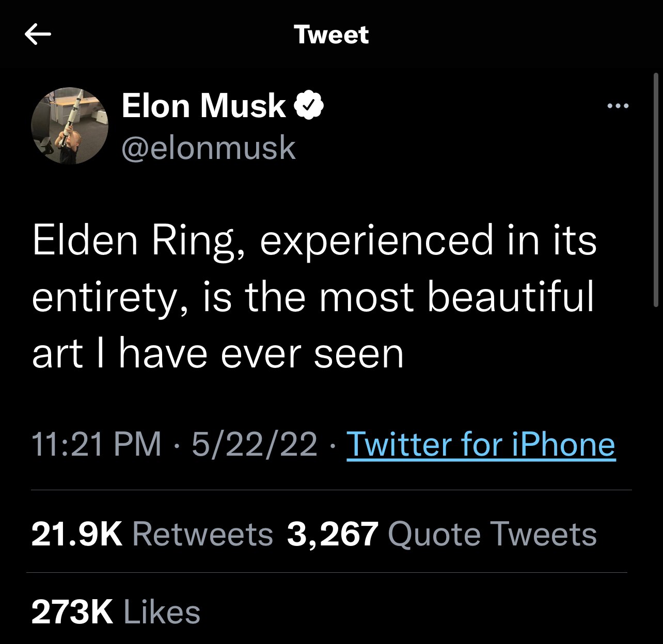Open the three-dot more options menu
The height and width of the screenshot is (644, 663).
coord(618,106)
